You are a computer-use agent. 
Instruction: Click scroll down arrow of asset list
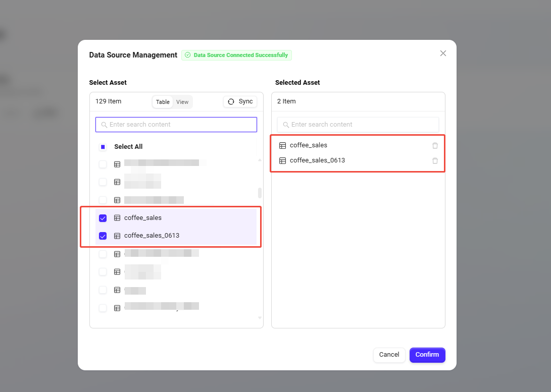260,317
